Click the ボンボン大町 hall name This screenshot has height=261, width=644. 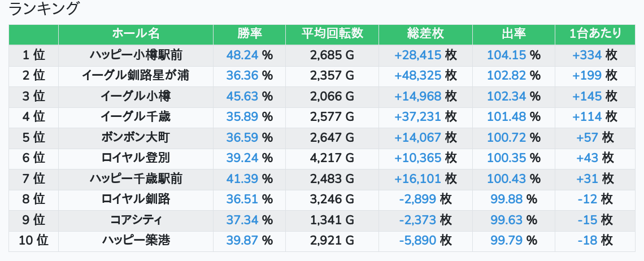coord(136,137)
